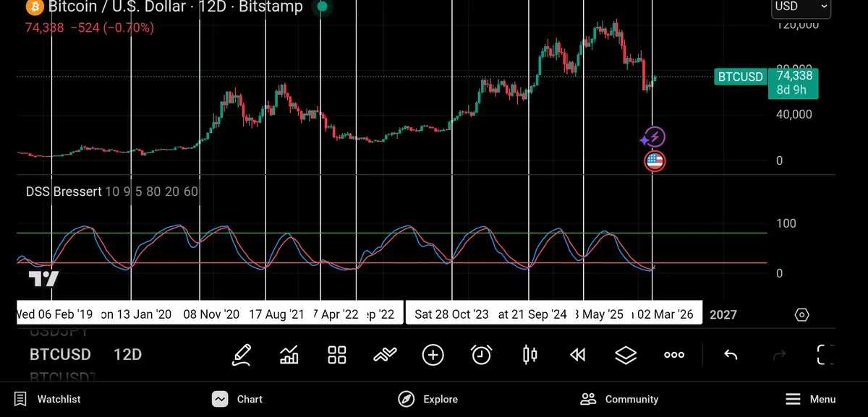Tap the purple lightning event marker
868x417 pixels.
point(655,137)
